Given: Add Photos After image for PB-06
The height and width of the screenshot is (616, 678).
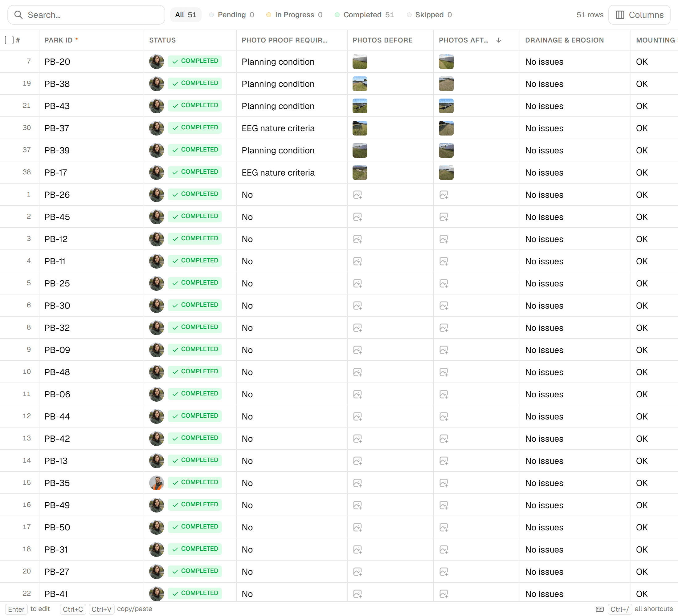Looking at the screenshot, I should click(444, 394).
